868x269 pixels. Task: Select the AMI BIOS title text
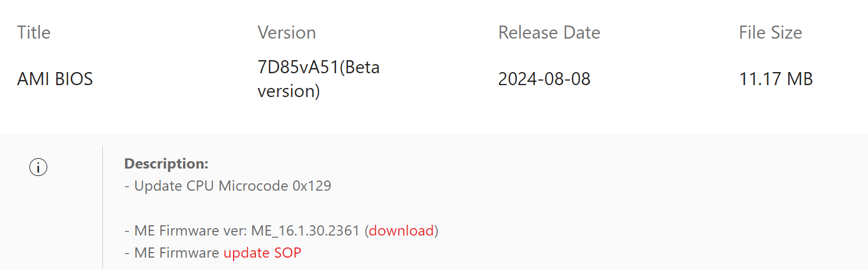pyautogui.click(x=55, y=79)
